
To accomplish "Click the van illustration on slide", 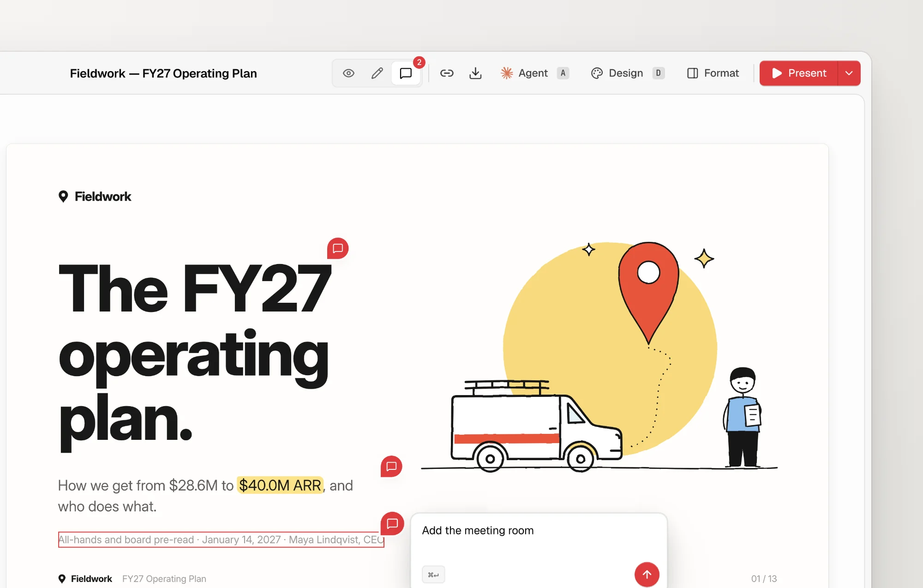I will [x=536, y=426].
